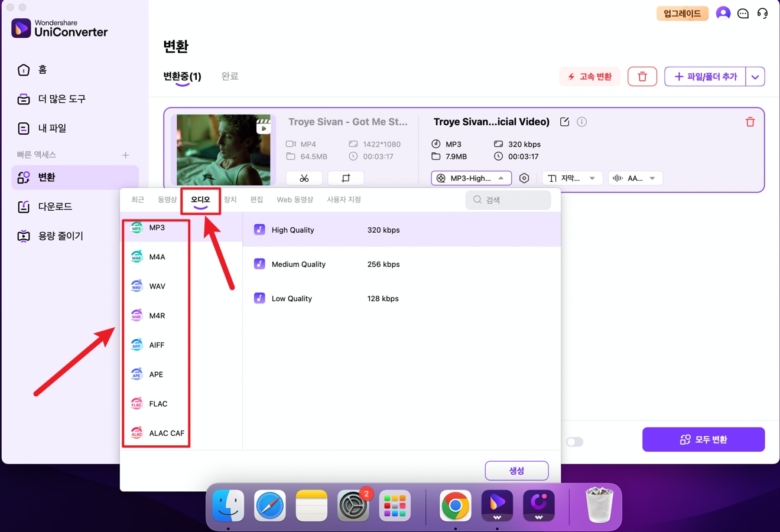Add quick access item with plus icon
The height and width of the screenshot is (532, 780).
pos(125,155)
